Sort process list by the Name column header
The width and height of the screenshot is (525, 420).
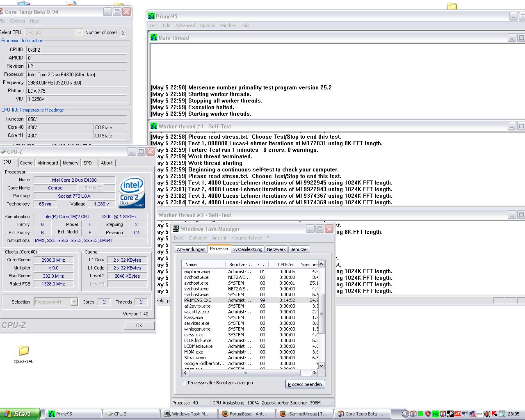point(204,265)
